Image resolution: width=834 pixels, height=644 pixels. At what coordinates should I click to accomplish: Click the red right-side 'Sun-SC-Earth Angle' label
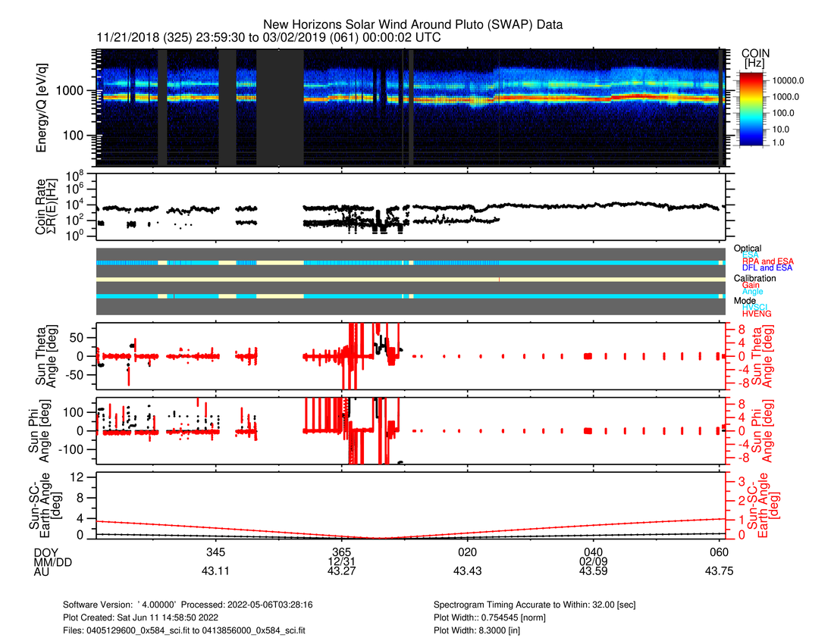(760, 505)
